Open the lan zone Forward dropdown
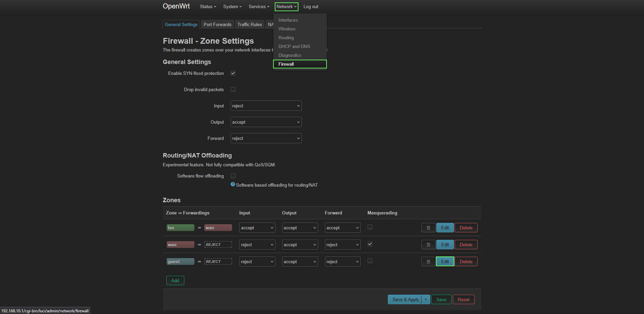644x314 pixels. pos(342,228)
